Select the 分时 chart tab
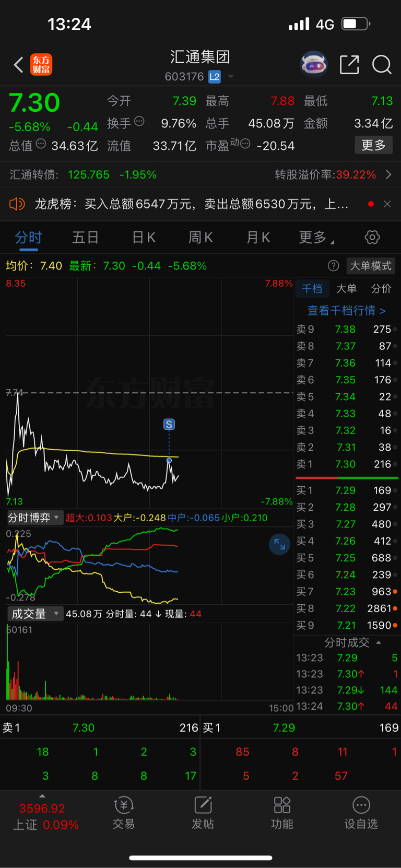The image size is (401, 868). [28, 238]
